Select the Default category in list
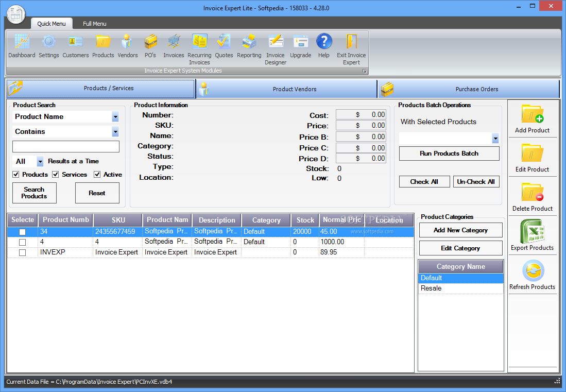 pyautogui.click(x=460, y=278)
